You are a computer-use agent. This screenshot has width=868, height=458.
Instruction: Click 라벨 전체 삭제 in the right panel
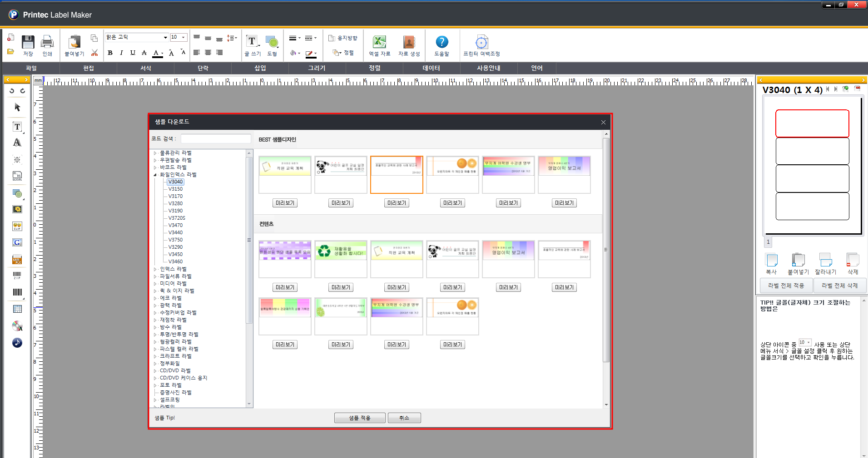pos(839,286)
